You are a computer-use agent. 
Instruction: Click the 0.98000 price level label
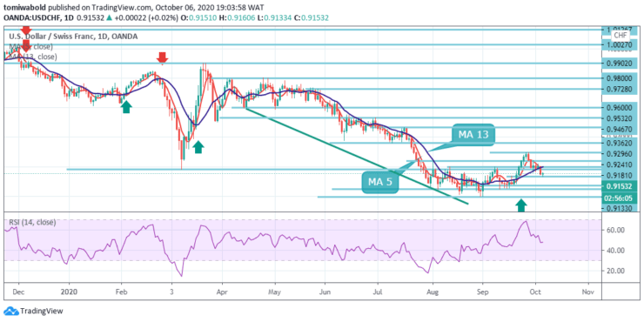click(619, 78)
